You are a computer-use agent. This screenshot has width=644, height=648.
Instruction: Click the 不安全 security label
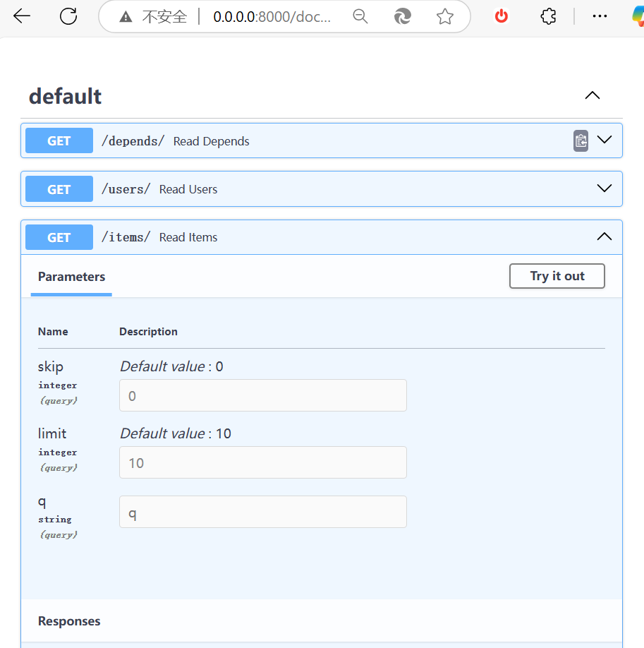[x=164, y=17]
